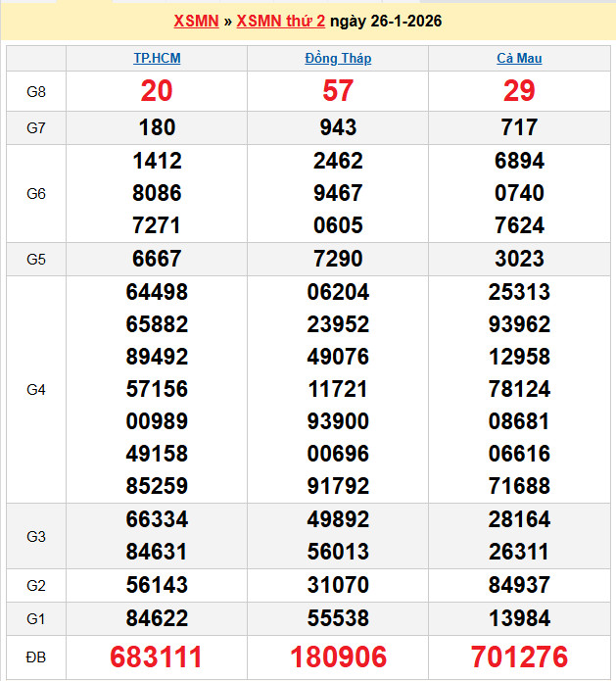Open the XSMN thứ 2 link
616x681 pixels.
click(x=280, y=21)
